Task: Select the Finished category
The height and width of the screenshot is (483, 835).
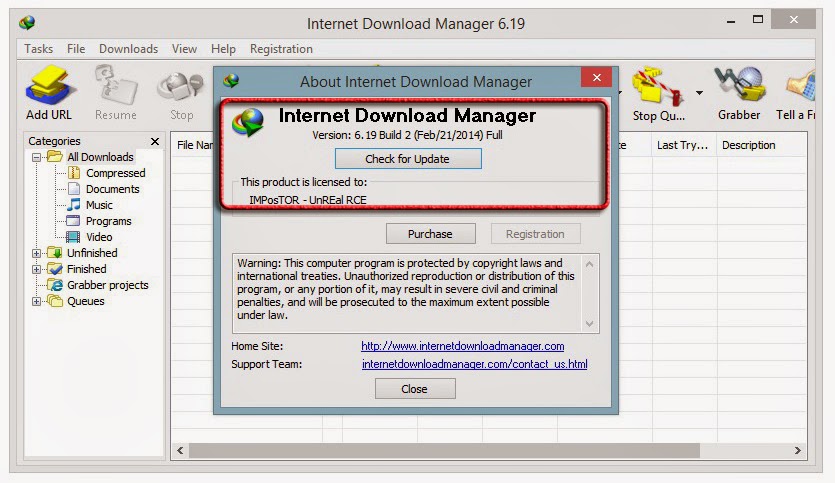Action: [86, 269]
